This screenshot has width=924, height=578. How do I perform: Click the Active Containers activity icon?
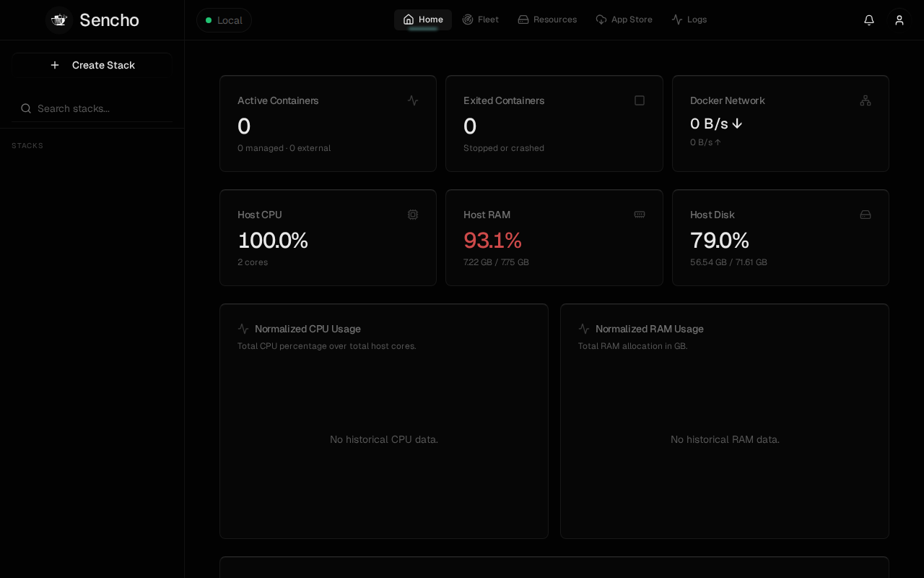coord(413,100)
